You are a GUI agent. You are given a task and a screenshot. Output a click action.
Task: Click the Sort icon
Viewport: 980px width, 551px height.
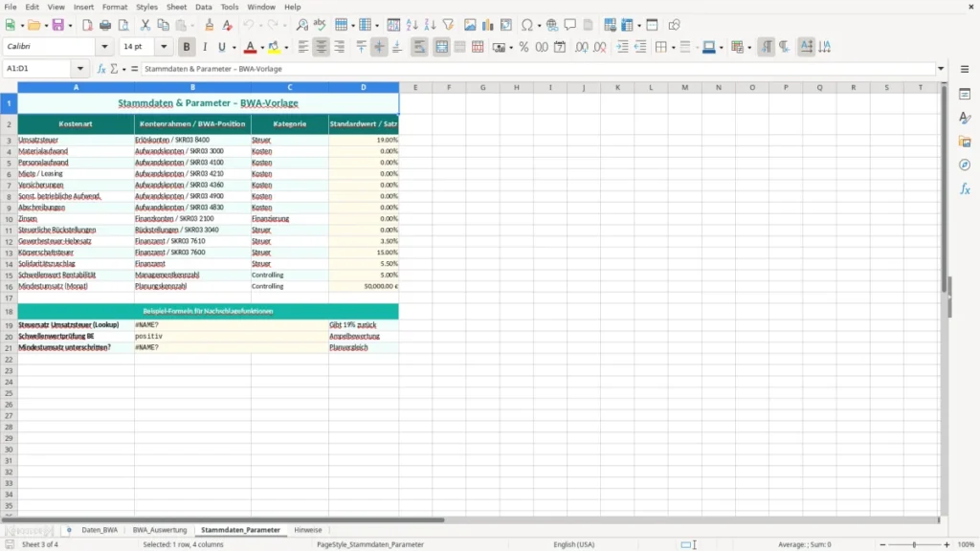[393, 25]
